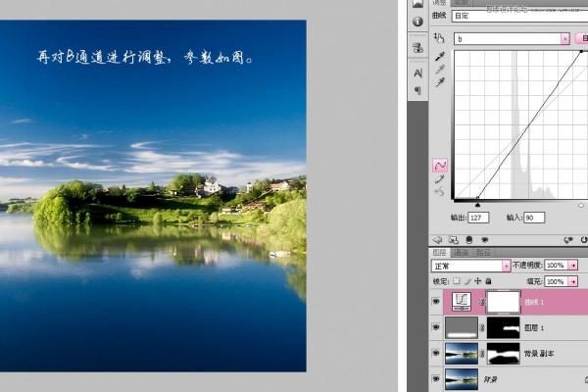Screen dimensions: 588x392
Task: Click the Auto button beside channel dropdown
Action: [581, 38]
